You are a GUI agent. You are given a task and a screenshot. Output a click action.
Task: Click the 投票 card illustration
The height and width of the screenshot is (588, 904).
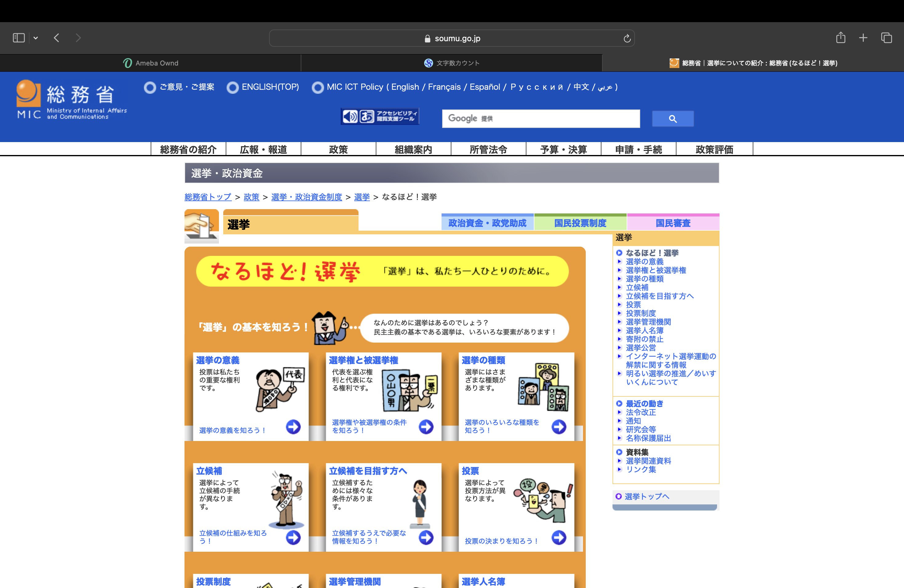pyautogui.click(x=543, y=500)
